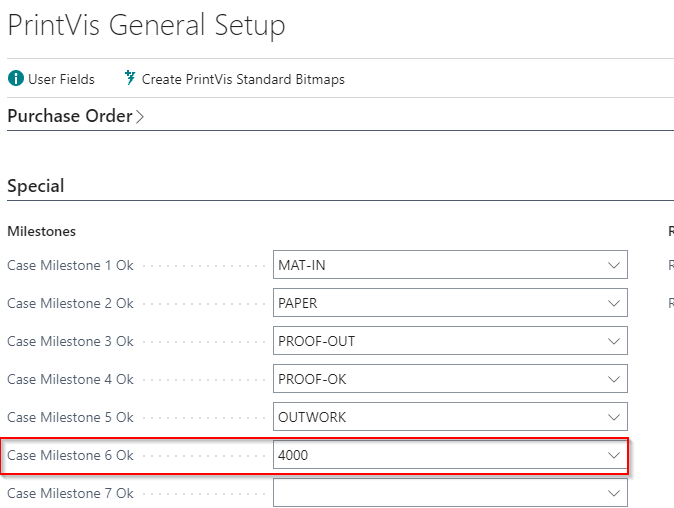Click the User Fields info icon
The image size is (674, 508).
[x=16, y=79]
